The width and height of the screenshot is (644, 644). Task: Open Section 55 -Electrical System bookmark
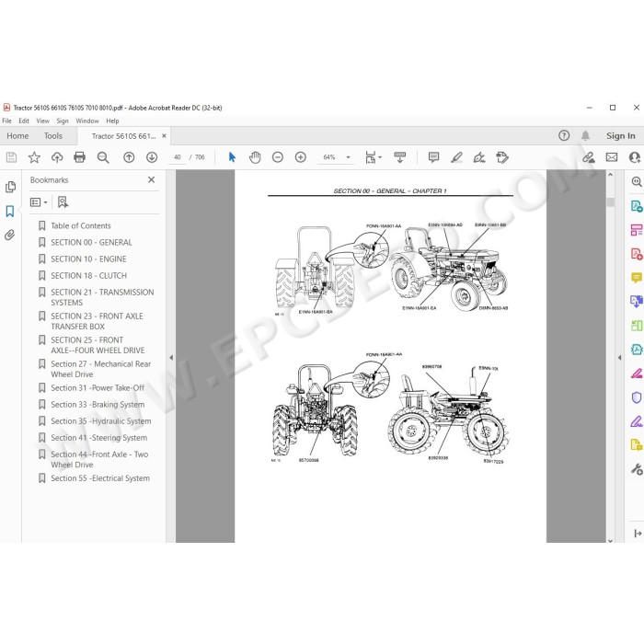[x=100, y=478]
